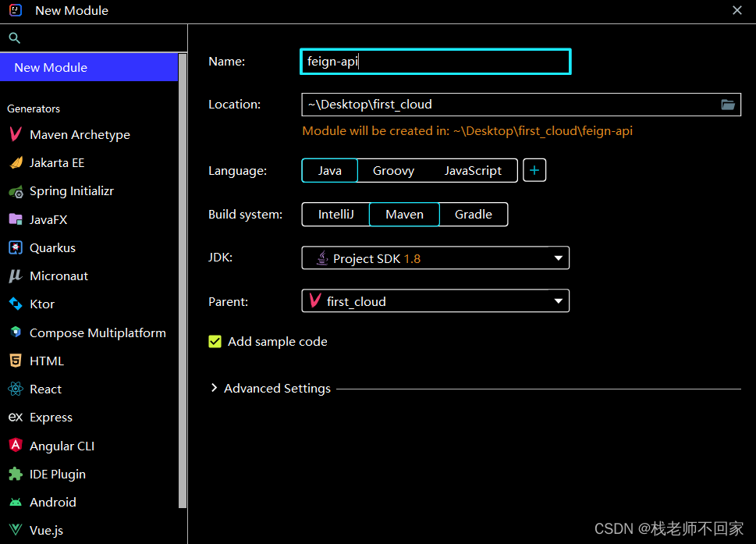Expand Advanced Settings section

tap(214, 388)
